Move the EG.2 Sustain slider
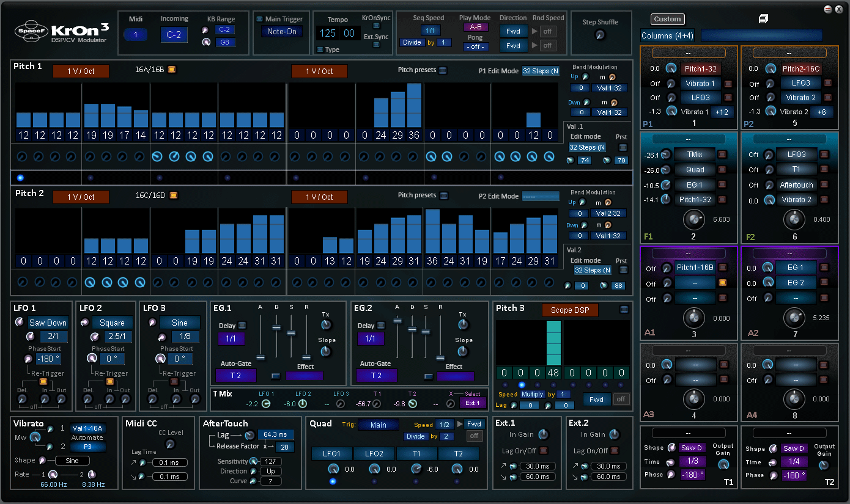The image size is (850, 504). coord(426,332)
